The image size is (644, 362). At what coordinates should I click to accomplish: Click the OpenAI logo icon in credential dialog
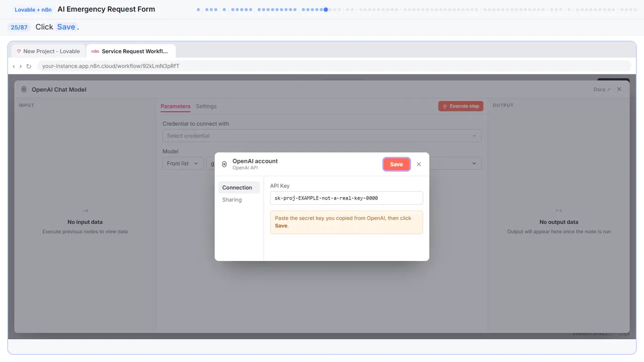(x=224, y=164)
